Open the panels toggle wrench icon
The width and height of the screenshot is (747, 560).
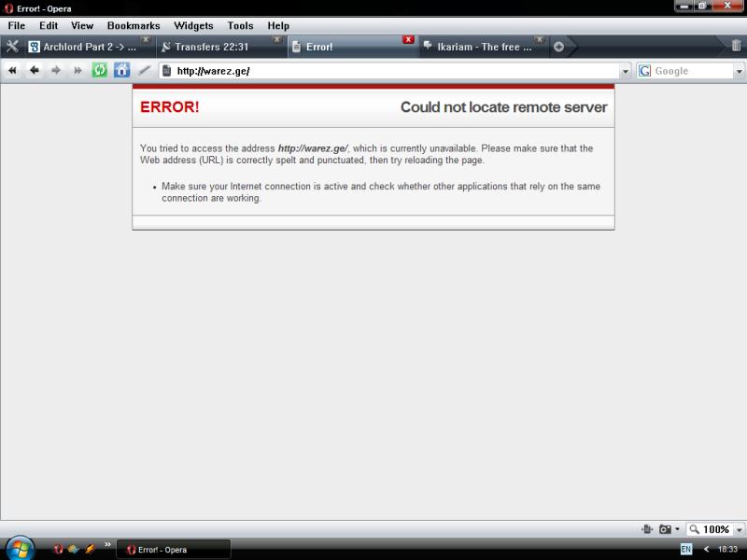coord(12,47)
